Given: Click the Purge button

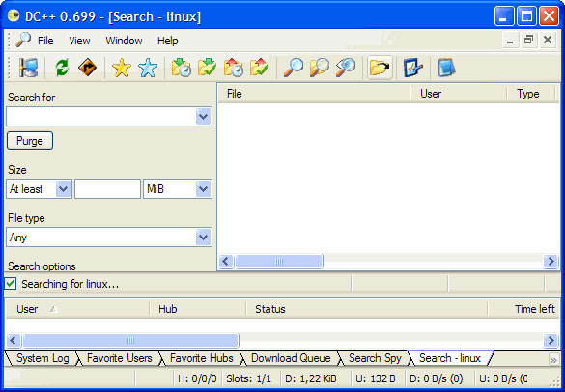Looking at the screenshot, I should (30, 141).
